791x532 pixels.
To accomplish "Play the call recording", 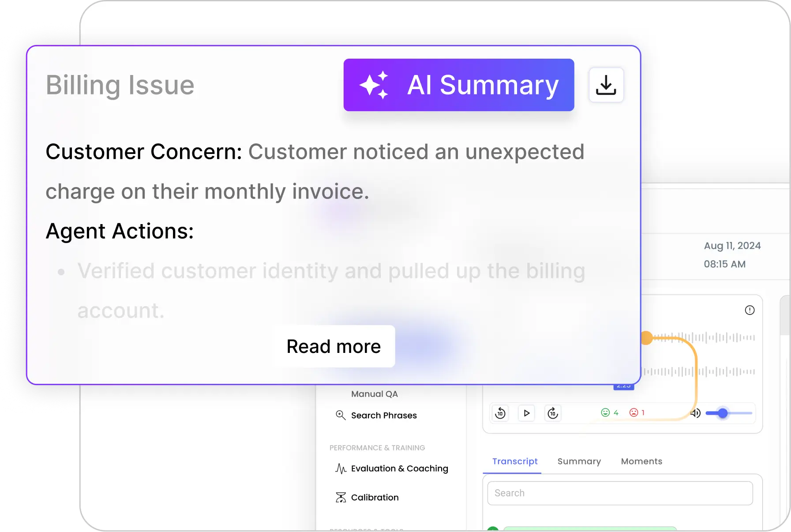I will 526,413.
